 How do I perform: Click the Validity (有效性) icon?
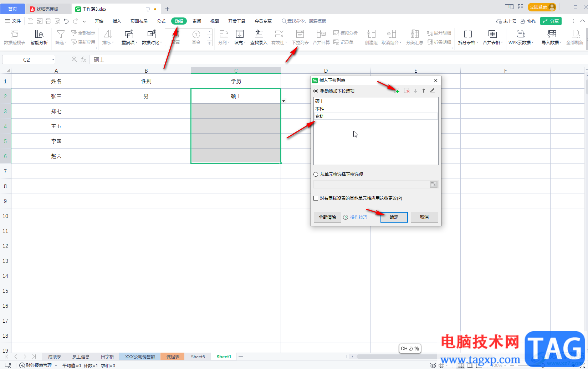click(279, 34)
